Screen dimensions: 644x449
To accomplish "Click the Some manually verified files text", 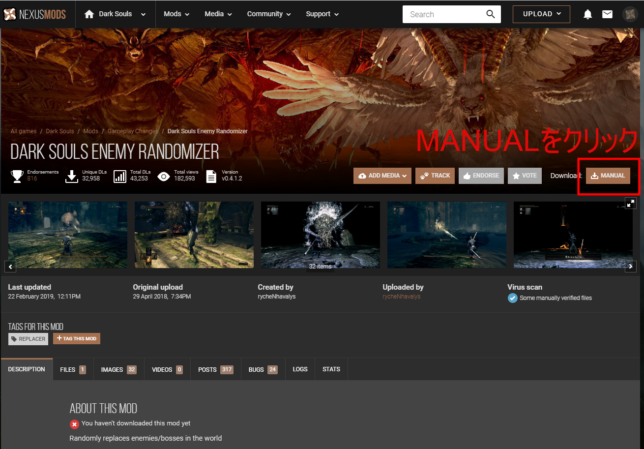I will click(556, 298).
